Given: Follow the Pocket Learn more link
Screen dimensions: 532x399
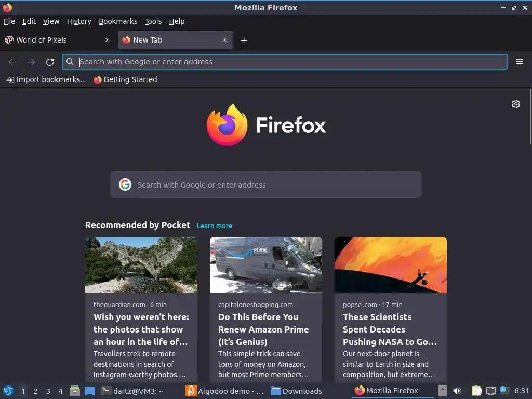Looking at the screenshot, I should tap(215, 226).
